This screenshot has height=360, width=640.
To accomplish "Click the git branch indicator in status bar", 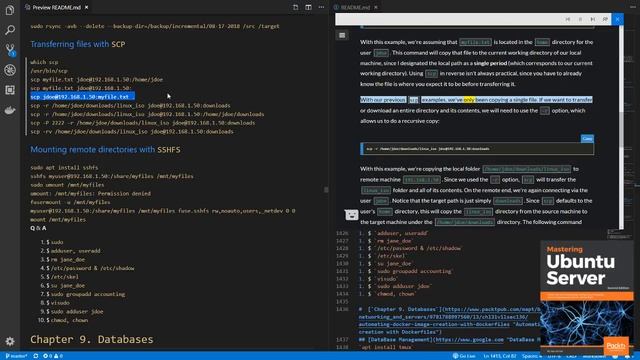I will click(16, 356).
